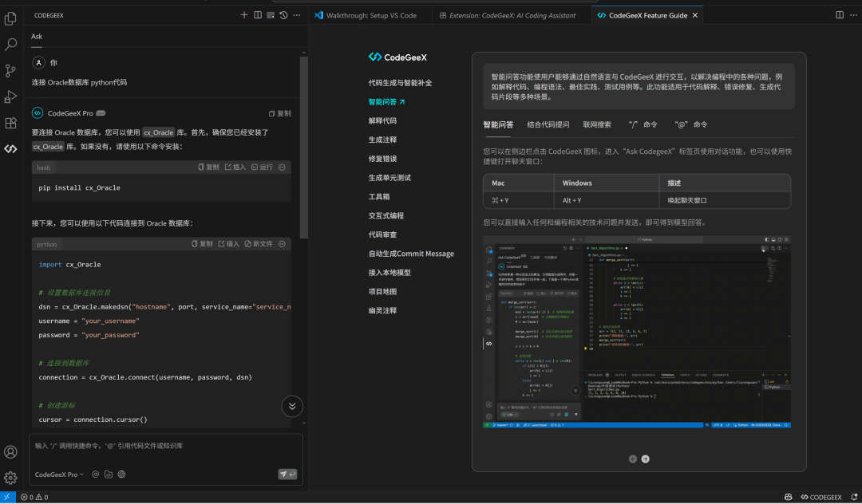Screen dimensions: 862x504
Task: Select the 智能问答 tab in guide
Action: 498,124
